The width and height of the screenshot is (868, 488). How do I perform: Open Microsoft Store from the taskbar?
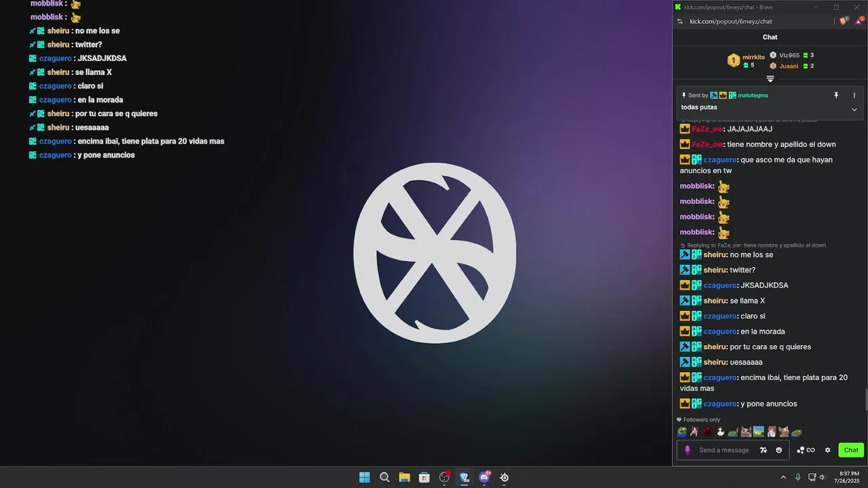click(425, 477)
